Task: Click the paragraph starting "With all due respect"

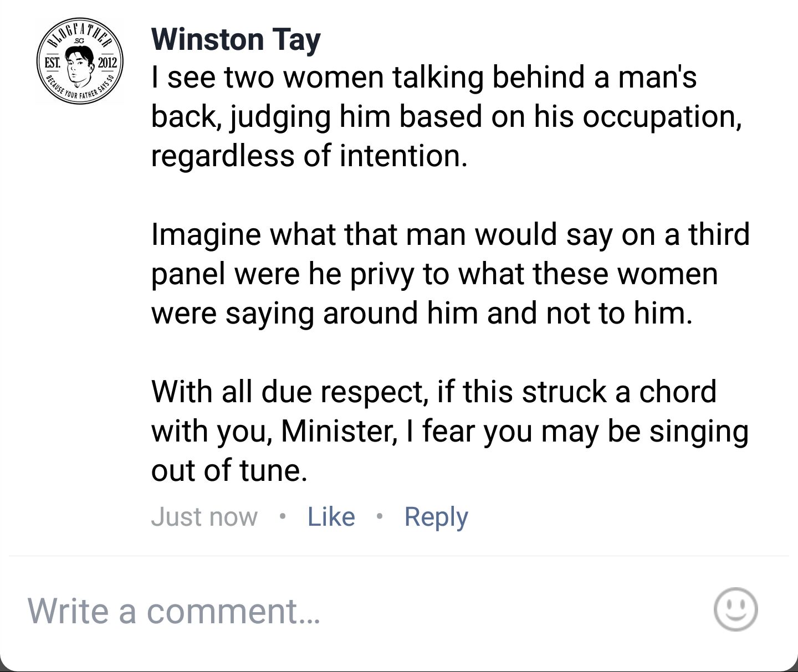Action: [450, 430]
